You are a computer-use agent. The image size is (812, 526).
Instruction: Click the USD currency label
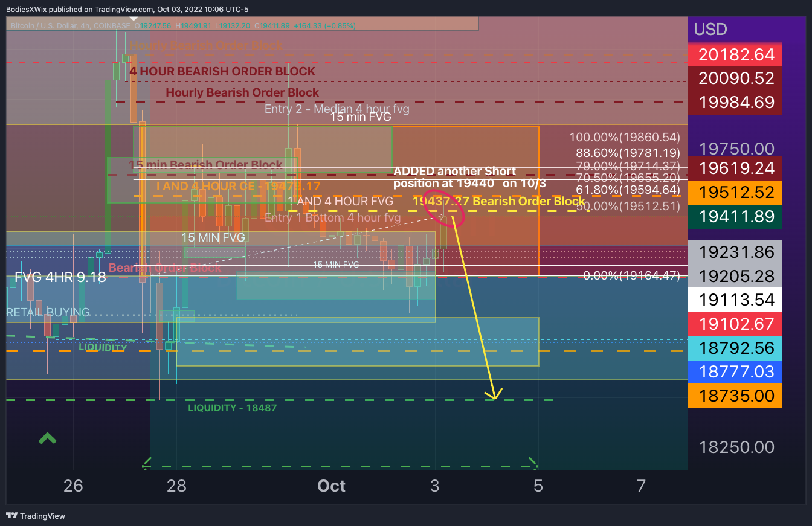point(710,29)
